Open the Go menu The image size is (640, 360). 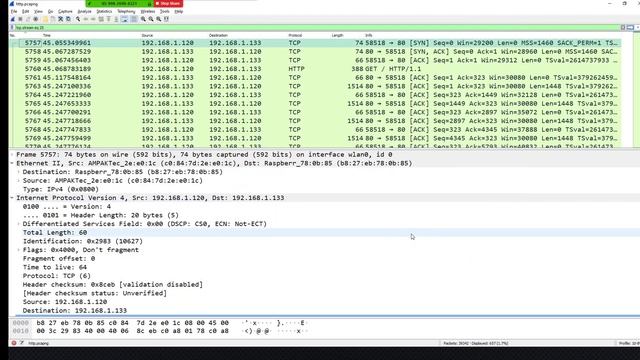point(51,11)
